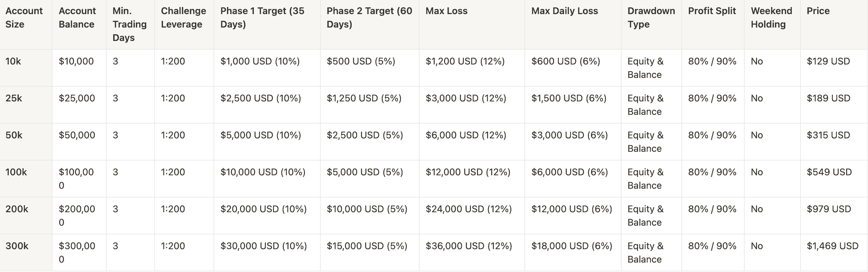The width and height of the screenshot is (868, 272).
Task: Click the $1,469 USD price cell
Action: click(x=832, y=246)
